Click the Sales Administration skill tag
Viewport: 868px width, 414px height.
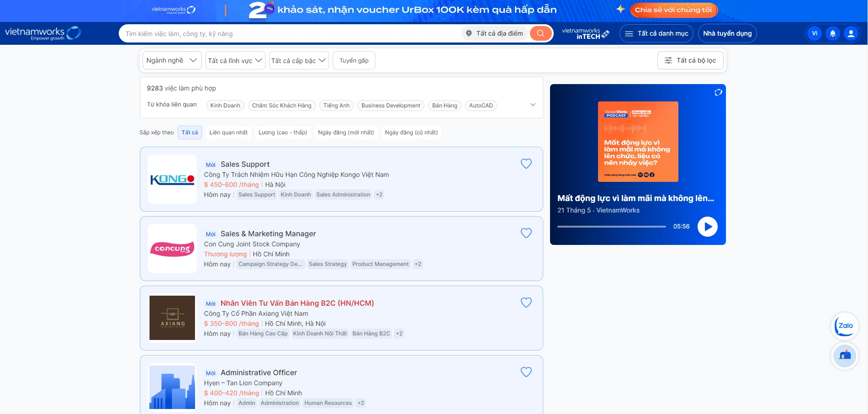343,195
